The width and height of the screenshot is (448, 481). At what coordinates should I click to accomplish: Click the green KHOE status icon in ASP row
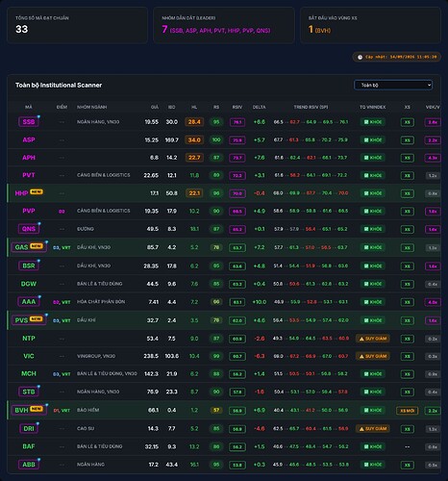366,139
